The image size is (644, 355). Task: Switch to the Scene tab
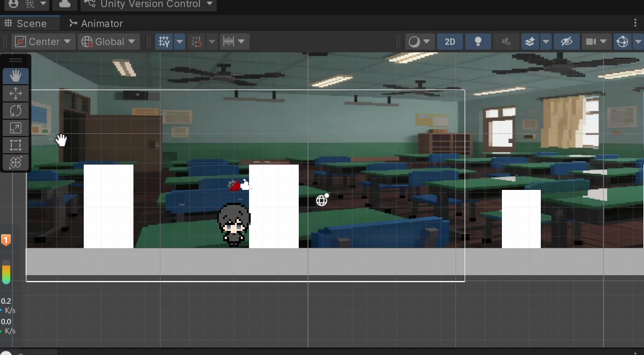click(x=26, y=23)
